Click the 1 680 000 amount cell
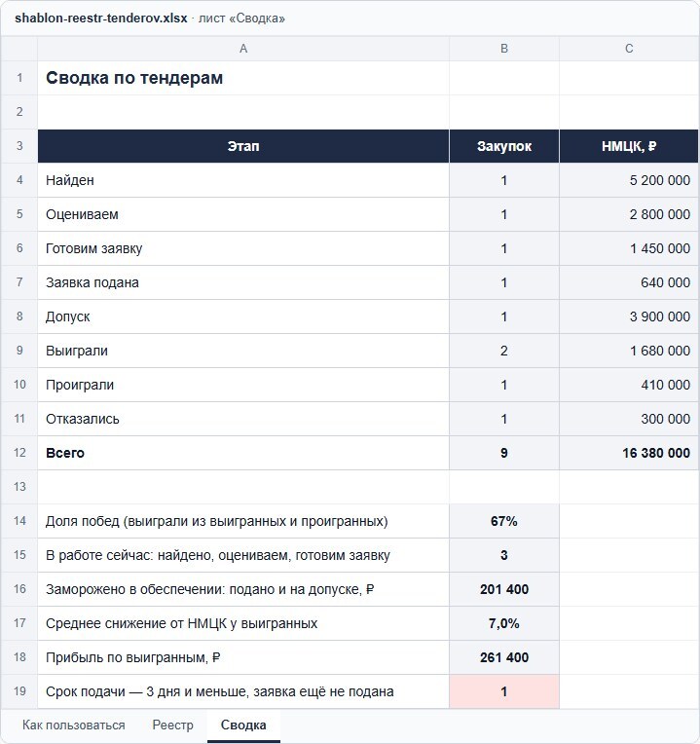 (x=629, y=351)
